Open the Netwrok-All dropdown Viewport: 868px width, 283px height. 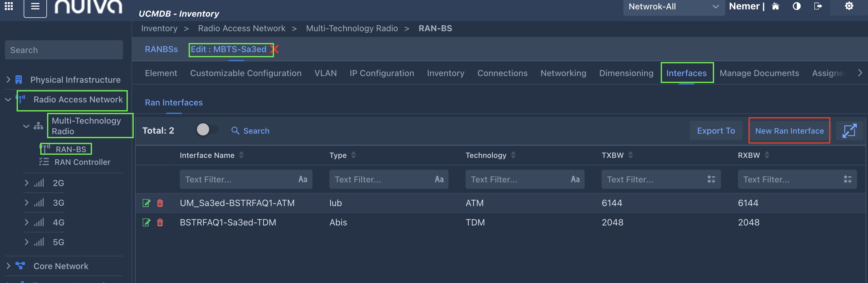click(x=673, y=7)
